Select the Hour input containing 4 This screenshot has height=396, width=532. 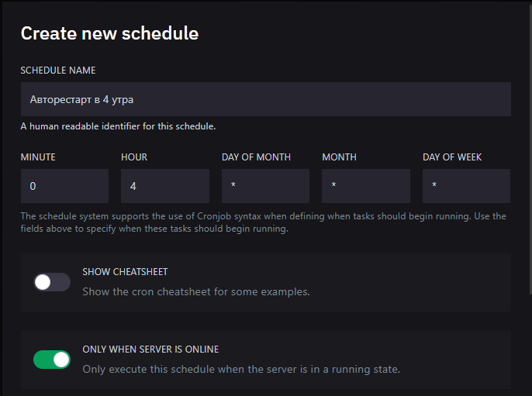[x=164, y=186]
